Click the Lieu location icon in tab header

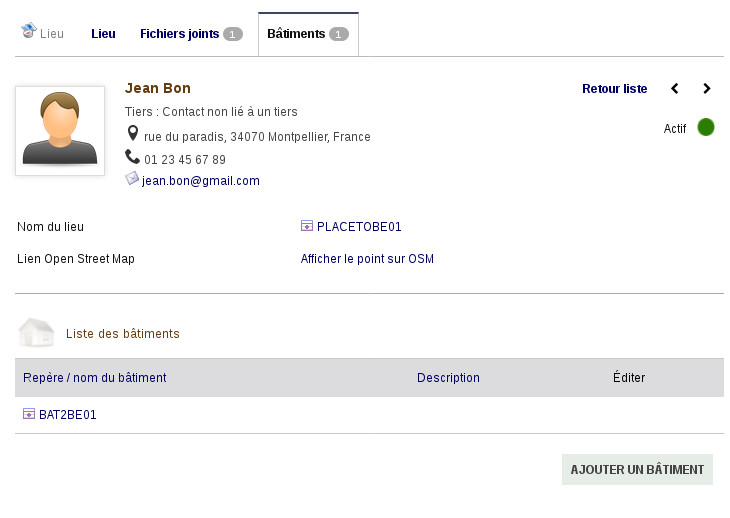(x=29, y=32)
